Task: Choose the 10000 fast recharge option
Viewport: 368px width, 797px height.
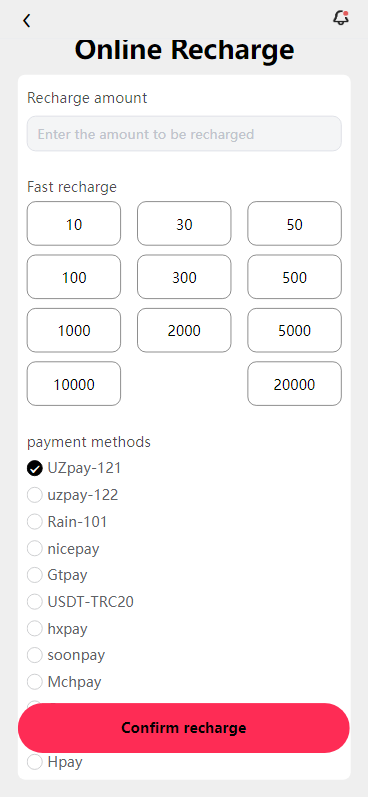Action: [74, 384]
